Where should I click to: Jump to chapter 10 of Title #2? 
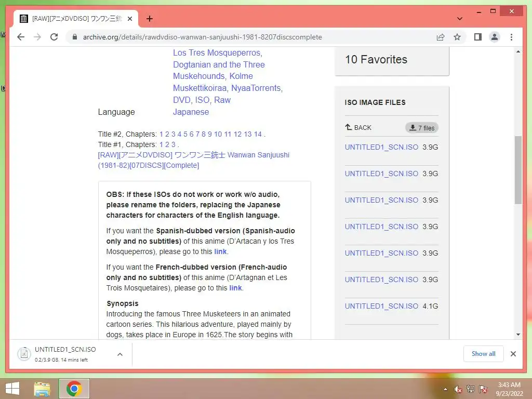point(218,134)
